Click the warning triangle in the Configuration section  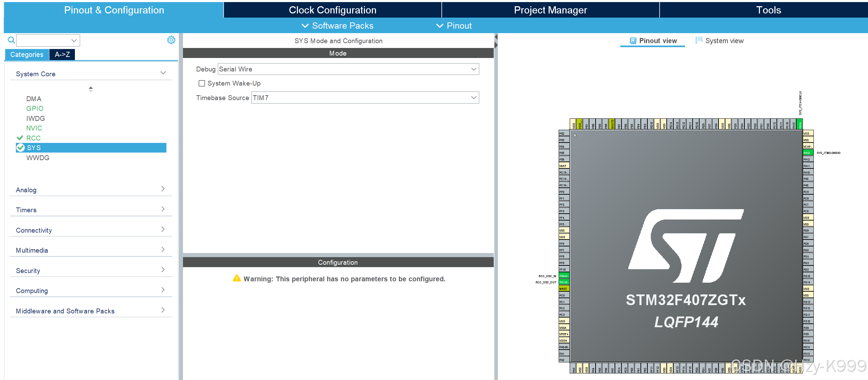tap(237, 278)
